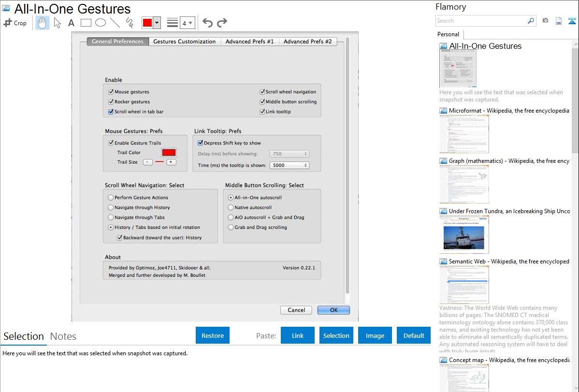Decrease trail size with minus button
This screenshot has width=579, height=392.
coord(148,162)
